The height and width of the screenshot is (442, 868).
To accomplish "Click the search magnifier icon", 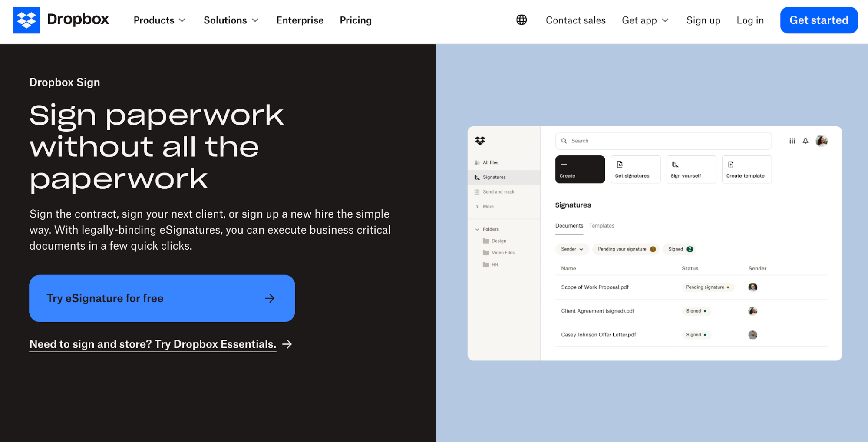I will pos(564,141).
